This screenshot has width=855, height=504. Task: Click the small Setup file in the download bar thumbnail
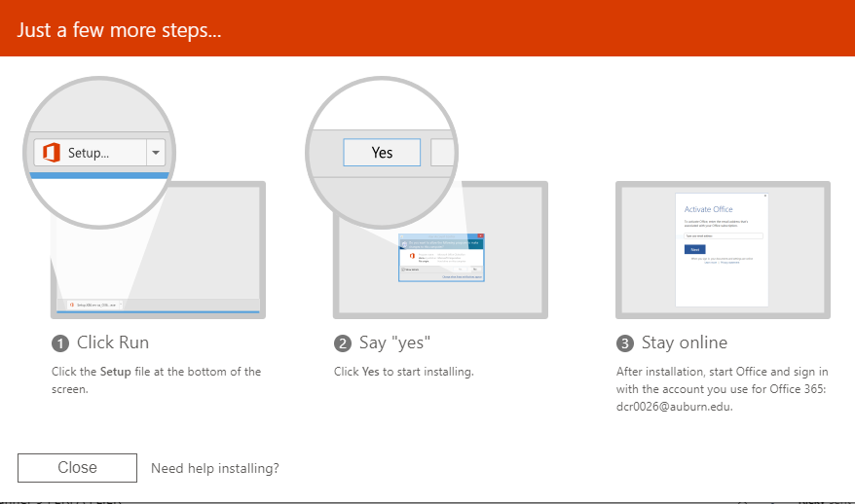click(94, 306)
